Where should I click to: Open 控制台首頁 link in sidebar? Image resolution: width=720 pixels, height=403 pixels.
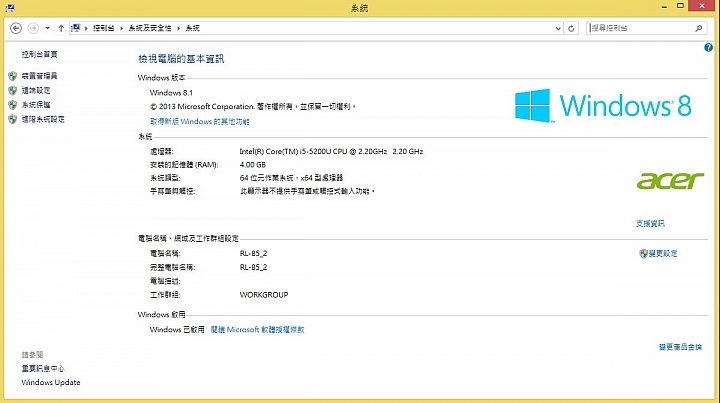[39, 54]
